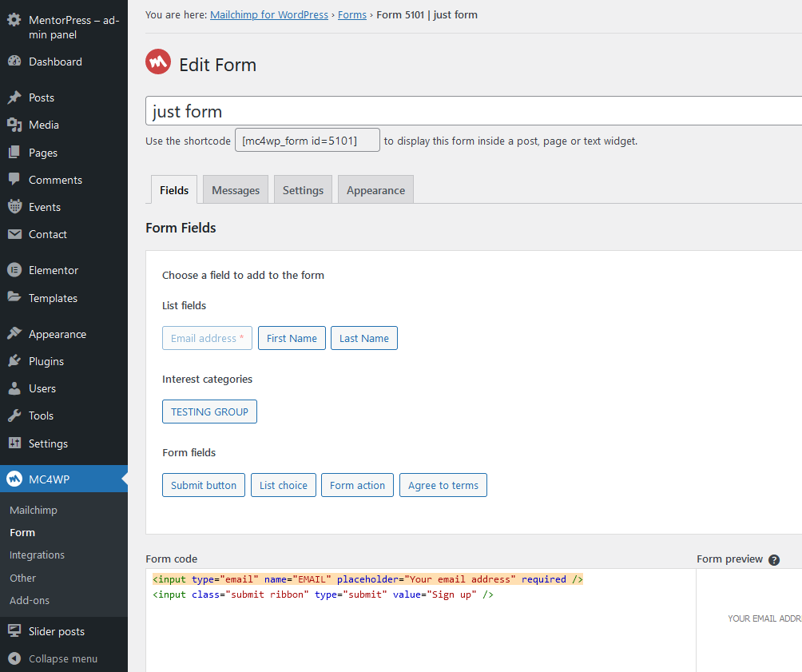Open Media via its sidebar icon
The image size is (802, 672).
[x=14, y=125]
